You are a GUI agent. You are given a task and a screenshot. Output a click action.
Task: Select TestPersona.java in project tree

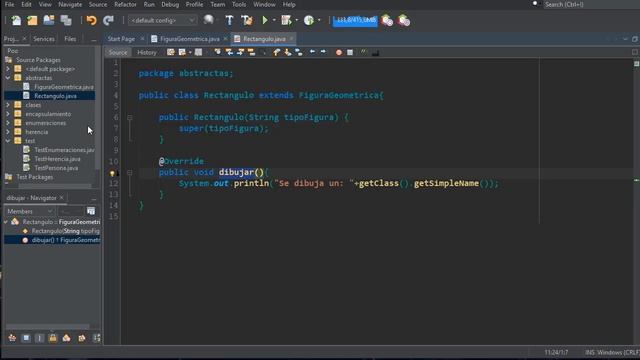56,168
